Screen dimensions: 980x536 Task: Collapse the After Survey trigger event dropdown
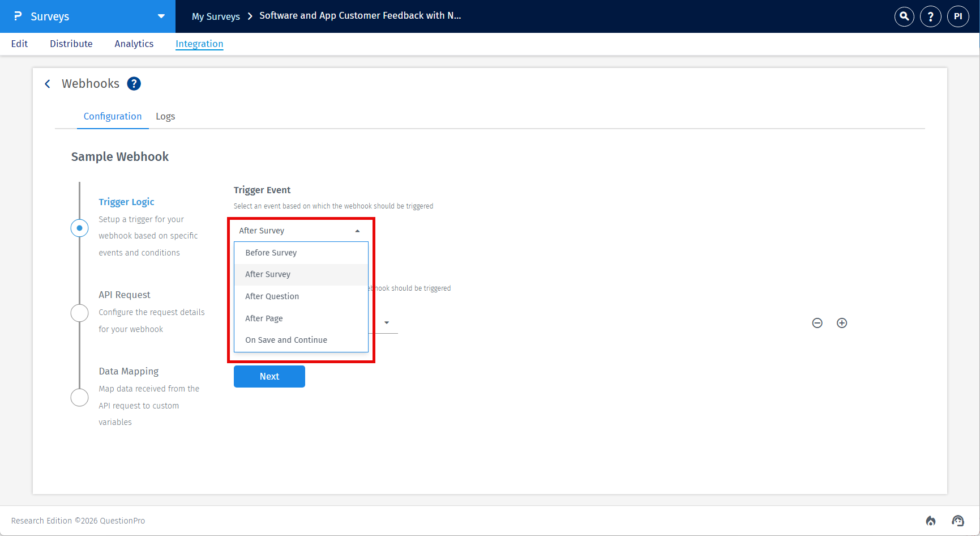click(301, 231)
